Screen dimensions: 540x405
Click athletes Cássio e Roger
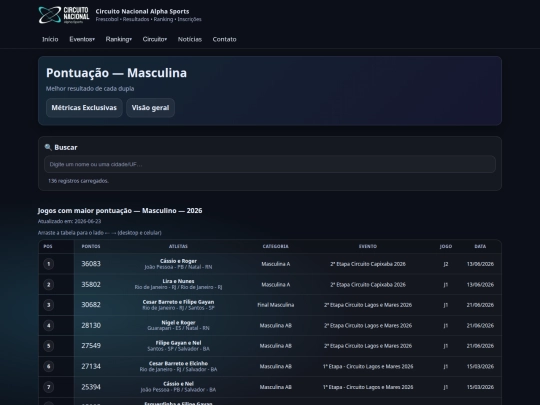[178, 261]
